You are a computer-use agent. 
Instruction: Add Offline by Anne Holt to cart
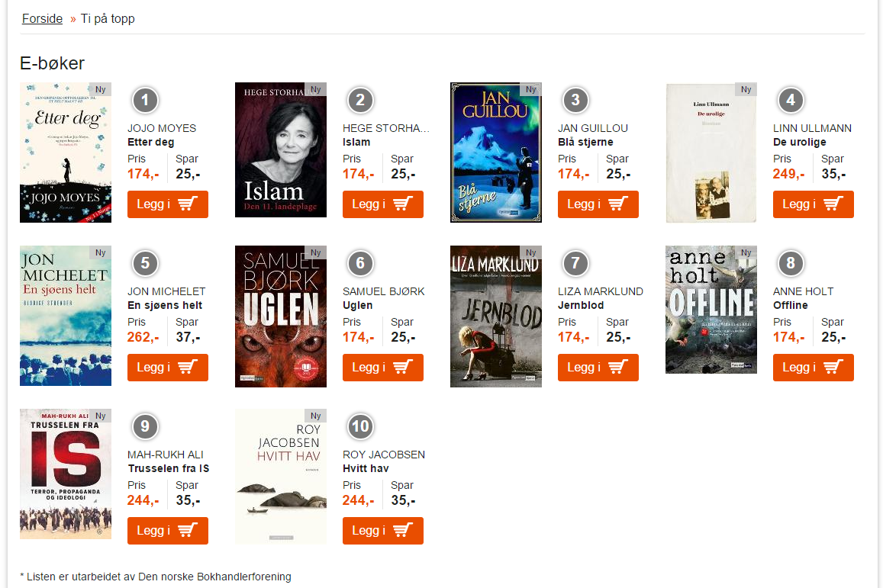(814, 368)
